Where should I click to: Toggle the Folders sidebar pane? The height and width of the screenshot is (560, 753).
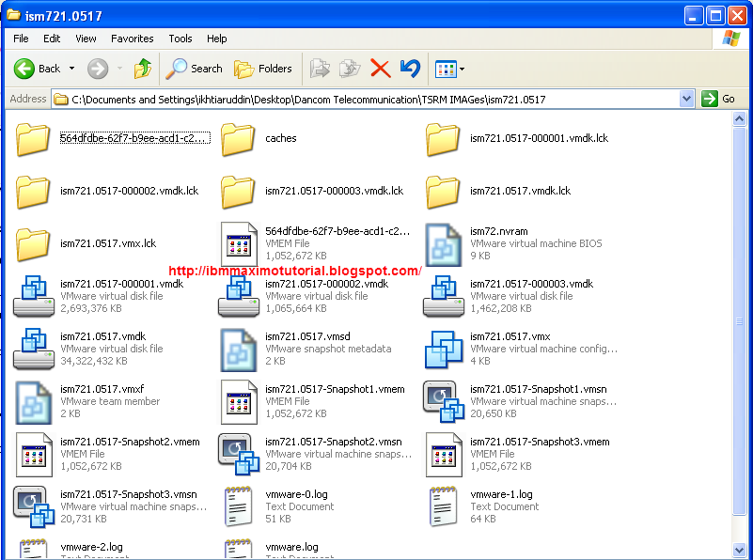click(262, 68)
